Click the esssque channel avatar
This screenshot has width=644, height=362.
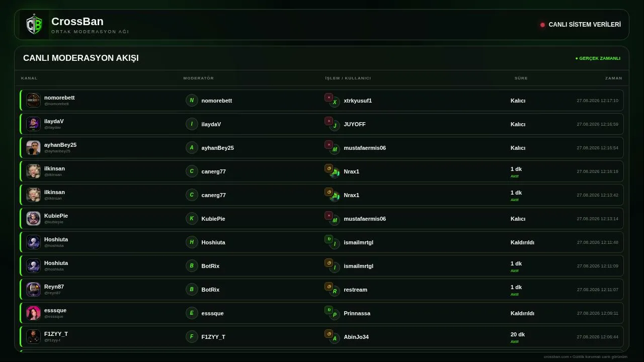tap(33, 313)
